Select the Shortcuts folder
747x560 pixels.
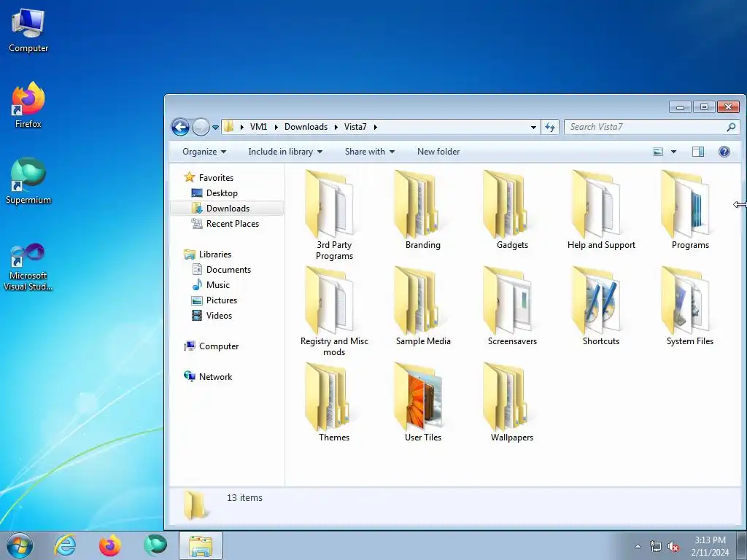(x=601, y=306)
